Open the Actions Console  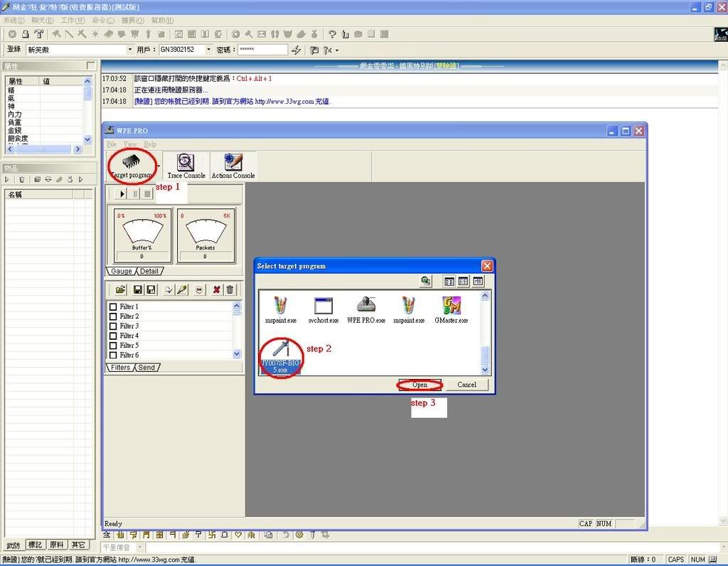(x=232, y=166)
